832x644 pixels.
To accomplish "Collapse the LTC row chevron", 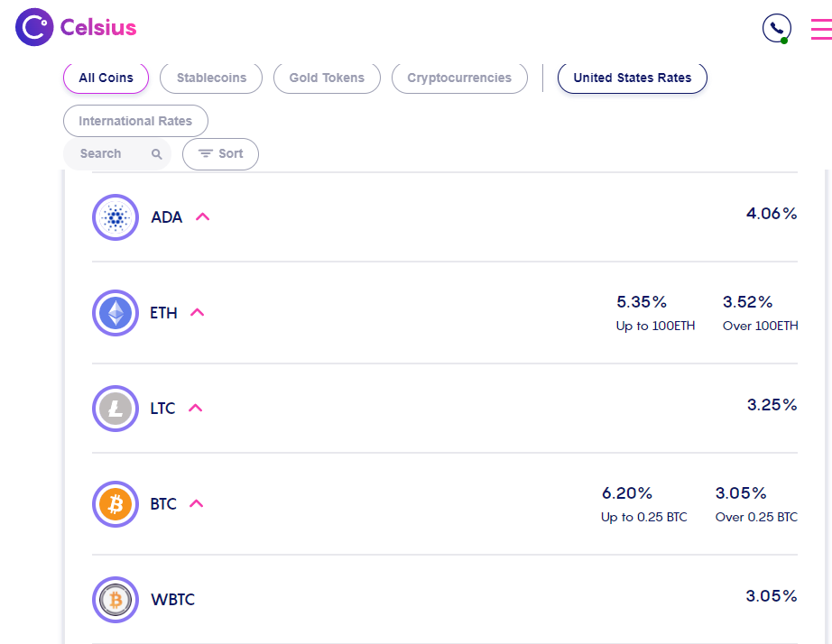I will [196, 408].
